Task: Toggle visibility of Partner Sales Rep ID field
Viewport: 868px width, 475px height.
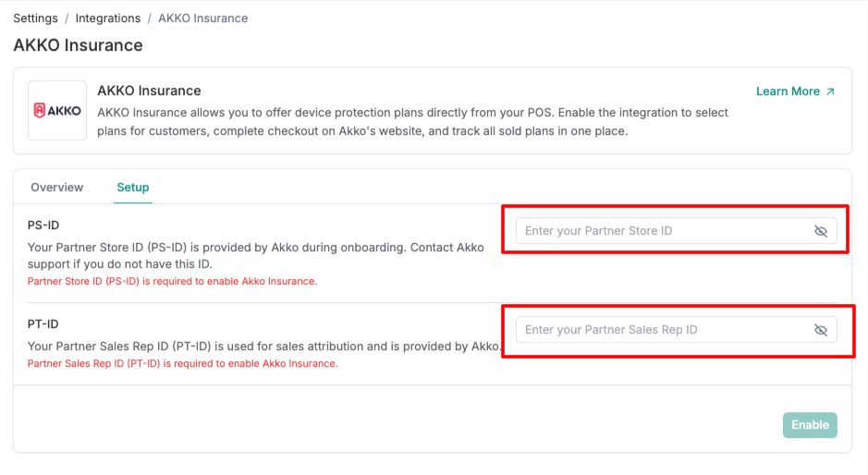Action: click(x=820, y=330)
